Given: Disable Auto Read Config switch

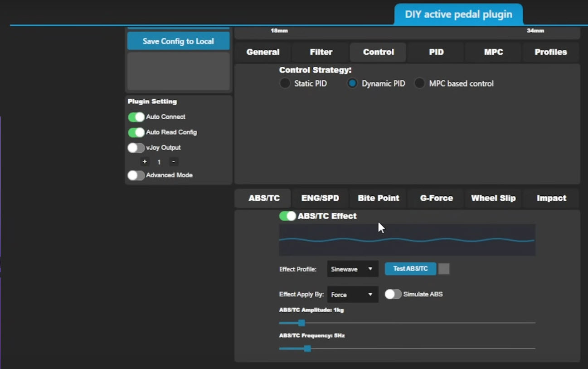Looking at the screenshot, I should pos(136,132).
